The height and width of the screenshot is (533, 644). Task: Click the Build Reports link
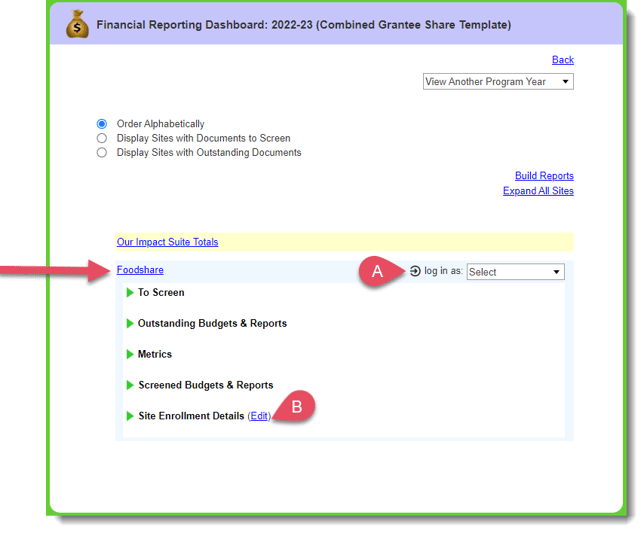pos(544,176)
